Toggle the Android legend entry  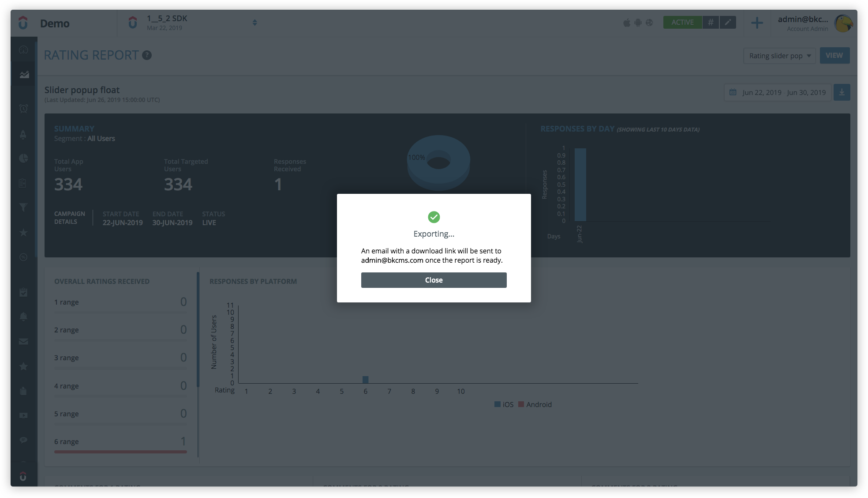535,404
